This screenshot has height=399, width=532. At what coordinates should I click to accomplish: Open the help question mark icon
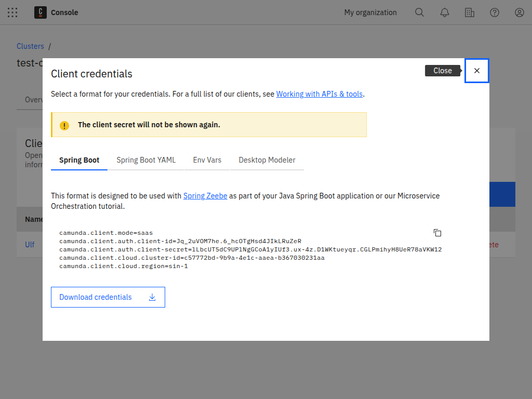click(495, 12)
